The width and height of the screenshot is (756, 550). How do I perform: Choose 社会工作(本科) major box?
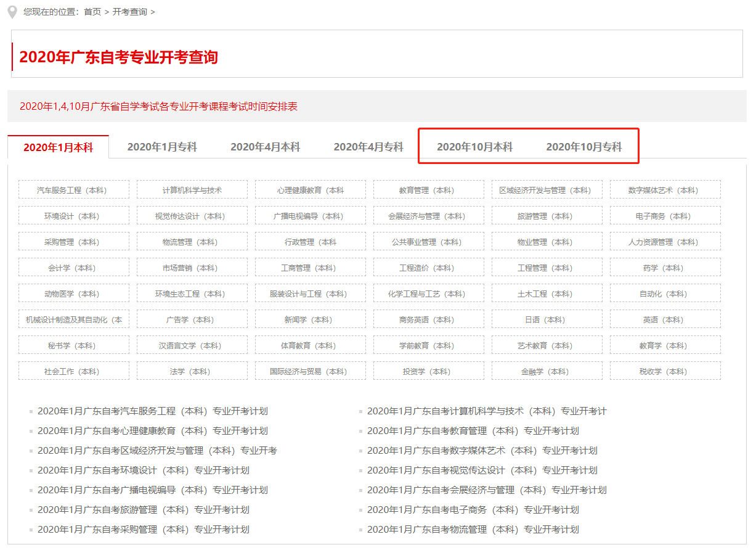click(x=74, y=371)
